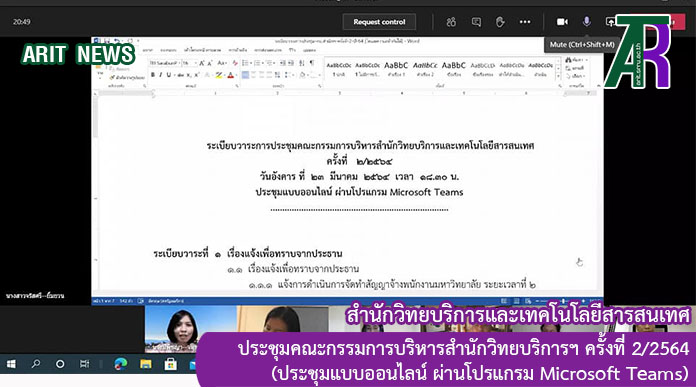The height and width of the screenshot is (387, 696).
Task: Show meeting participants list
Action: click(451, 22)
